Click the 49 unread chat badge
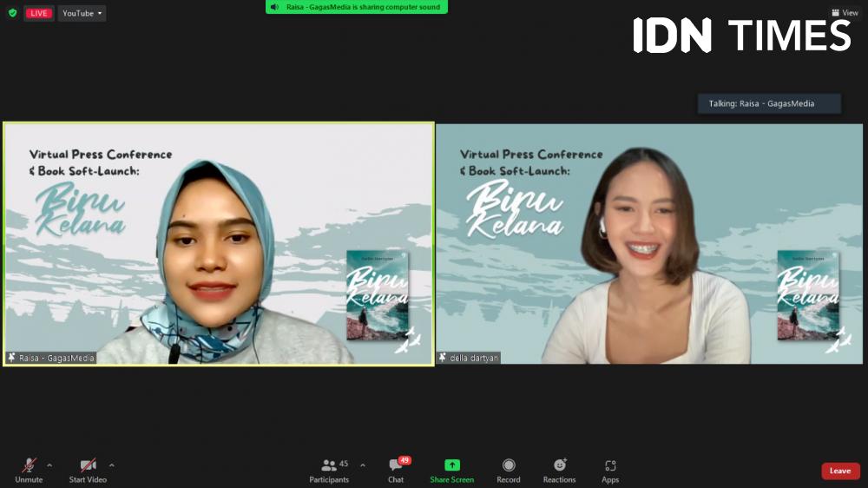 (x=404, y=460)
